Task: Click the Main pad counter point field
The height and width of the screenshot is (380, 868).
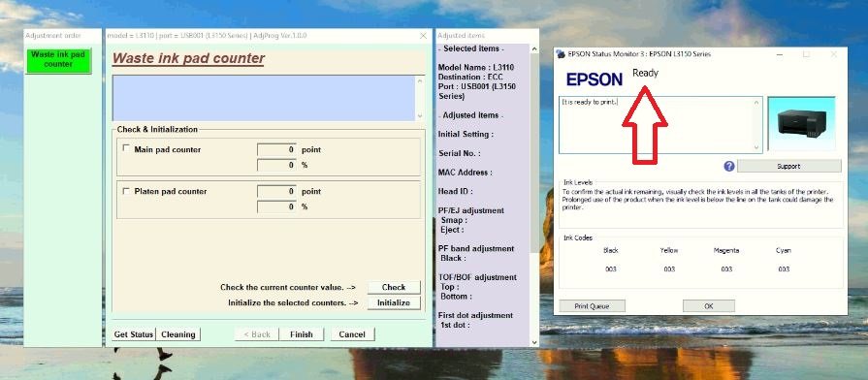Action: click(x=276, y=149)
